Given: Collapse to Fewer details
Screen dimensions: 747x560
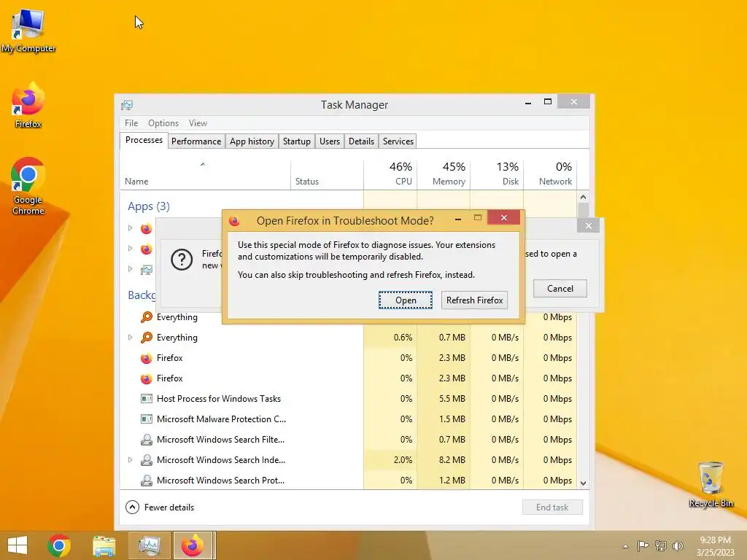Looking at the screenshot, I should point(160,507).
